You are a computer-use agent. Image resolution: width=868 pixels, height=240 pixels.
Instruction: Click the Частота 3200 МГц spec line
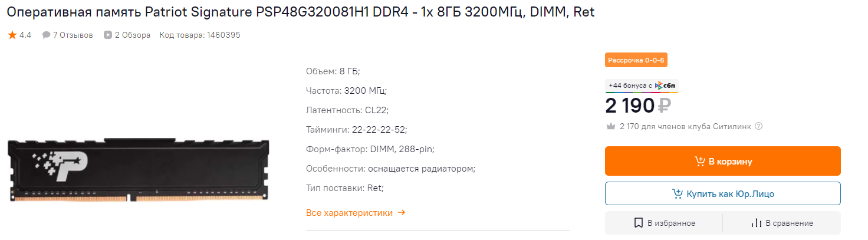(x=346, y=91)
